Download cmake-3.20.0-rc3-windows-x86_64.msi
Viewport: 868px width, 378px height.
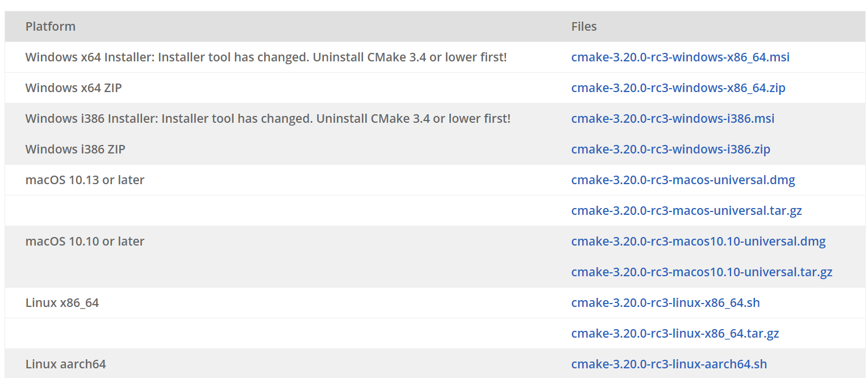[x=681, y=57]
